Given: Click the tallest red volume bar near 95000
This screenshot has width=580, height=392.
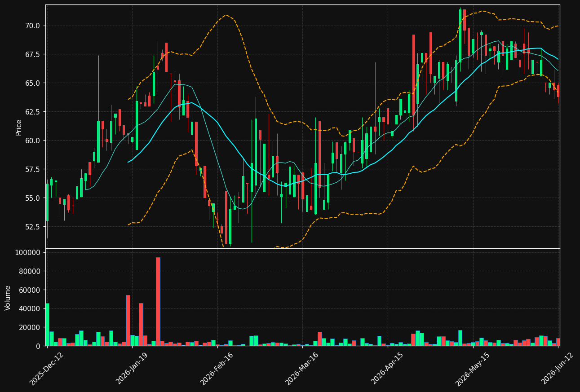Looking at the screenshot, I should pos(158,302).
